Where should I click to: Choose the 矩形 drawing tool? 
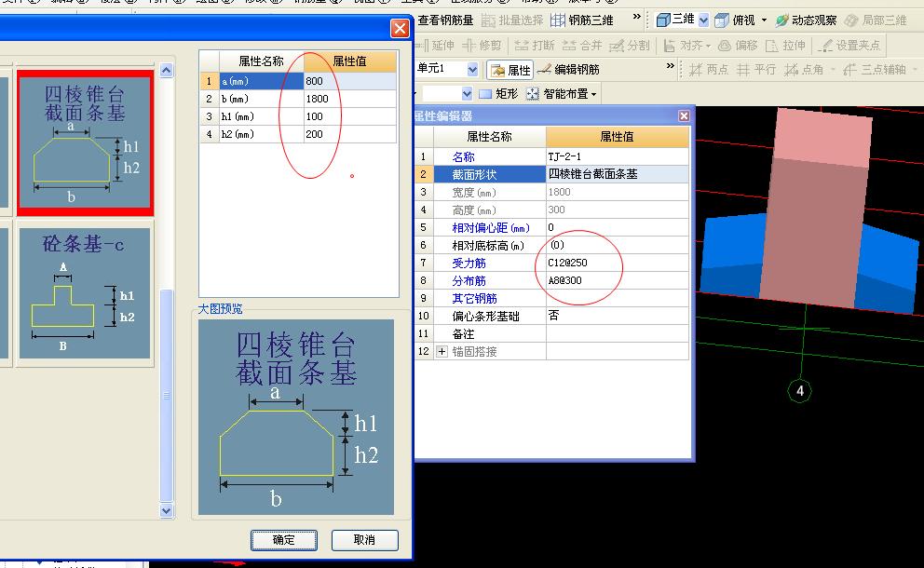coord(498,94)
